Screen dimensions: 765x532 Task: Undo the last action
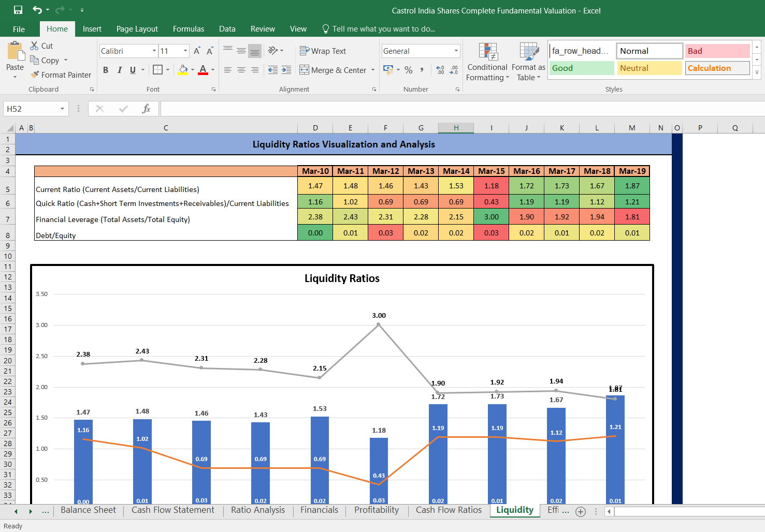(x=37, y=10)
